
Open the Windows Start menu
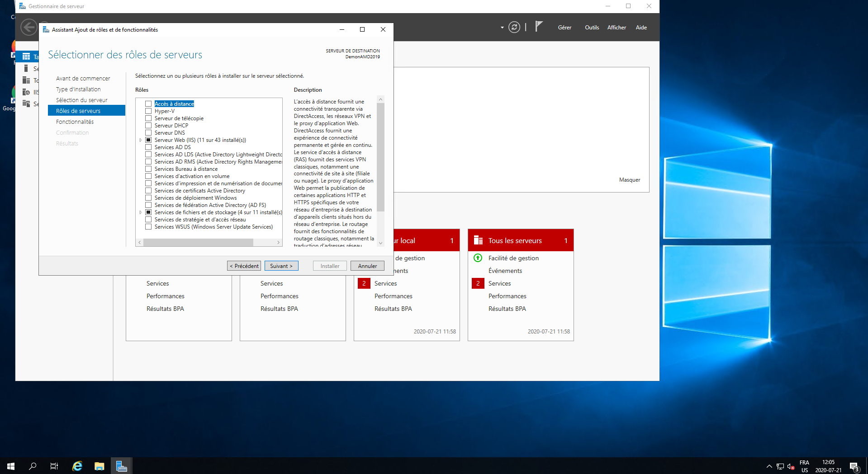click(x=11, y=466)
